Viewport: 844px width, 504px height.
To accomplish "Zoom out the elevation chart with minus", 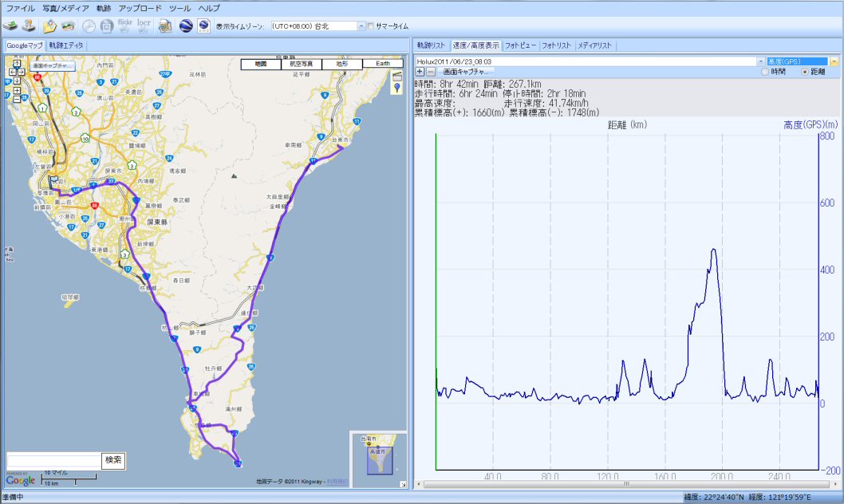I will pyautogui.click(x=431, y=72).
